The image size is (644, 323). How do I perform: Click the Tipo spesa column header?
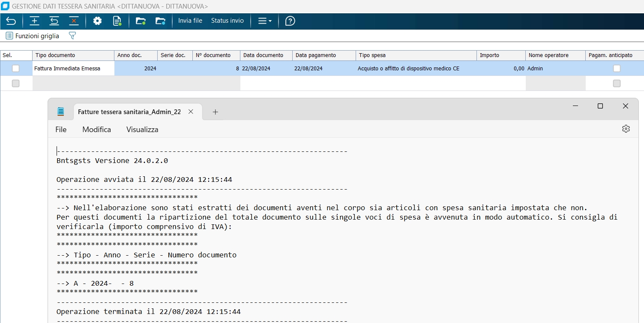[416, 55]
